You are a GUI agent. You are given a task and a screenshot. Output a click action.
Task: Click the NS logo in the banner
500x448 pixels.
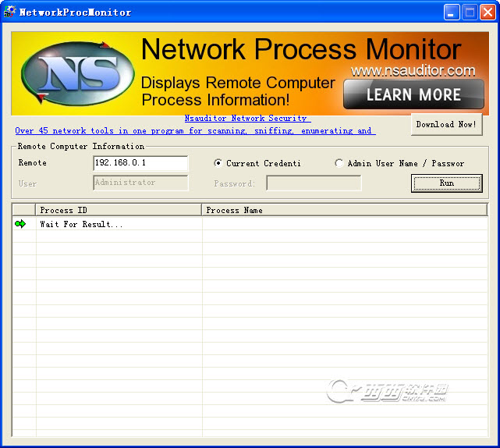(x=77, y=73)
